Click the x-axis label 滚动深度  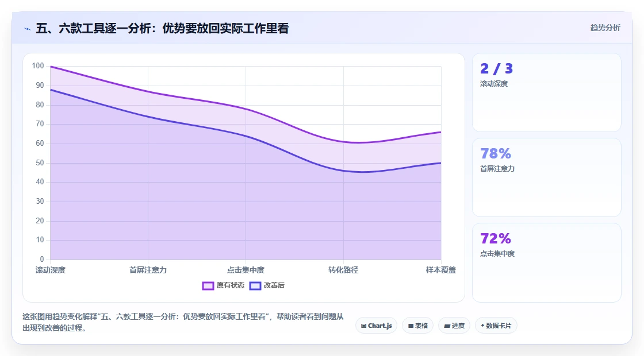[x=51, y=270]
